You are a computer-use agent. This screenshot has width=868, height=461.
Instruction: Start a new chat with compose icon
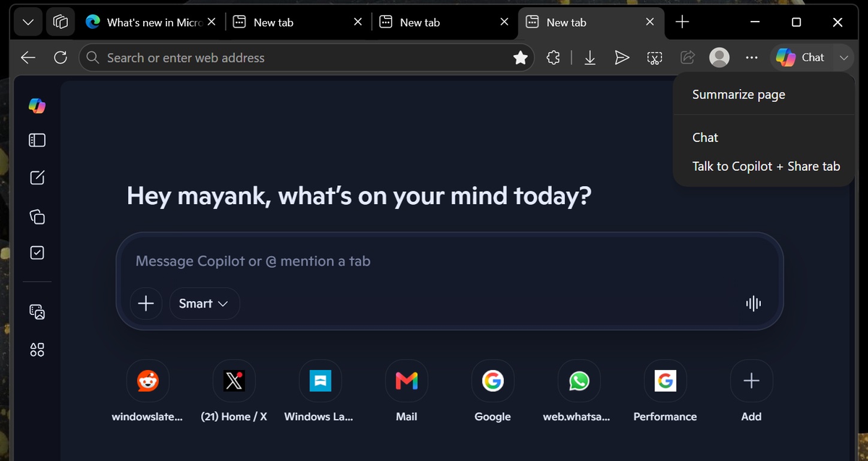pyautogui.click(x=37, y=177)
